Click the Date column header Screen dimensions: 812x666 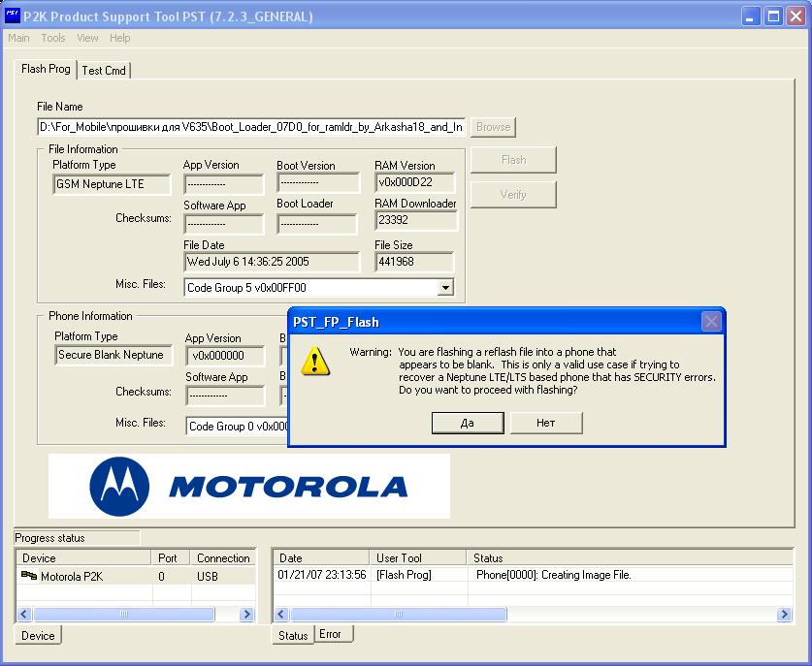click(321, 557)
